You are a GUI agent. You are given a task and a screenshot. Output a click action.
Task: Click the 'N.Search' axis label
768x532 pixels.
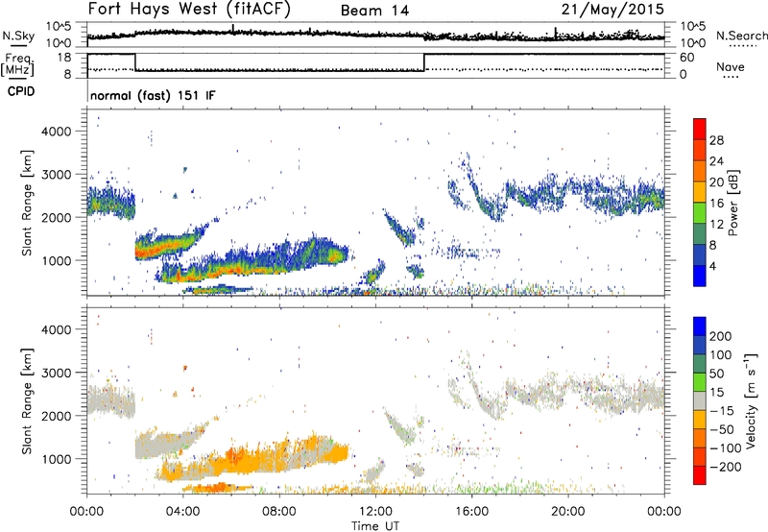pyautogui.click(x=742, y=36)
